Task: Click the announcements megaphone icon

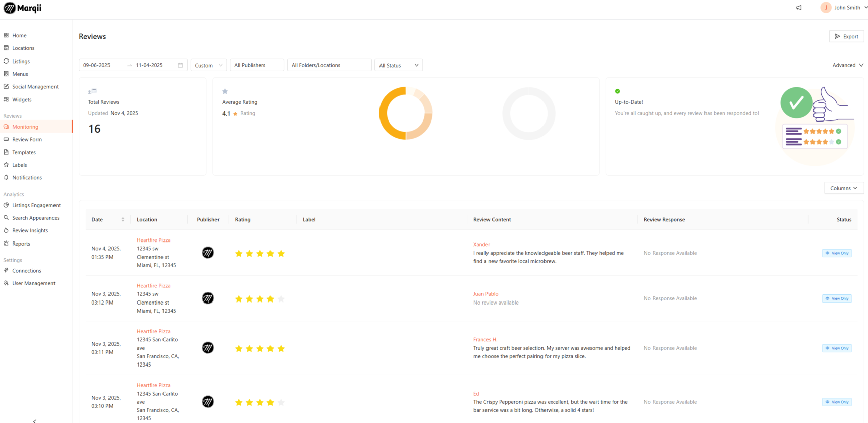Action: click(x=799, y=8)
